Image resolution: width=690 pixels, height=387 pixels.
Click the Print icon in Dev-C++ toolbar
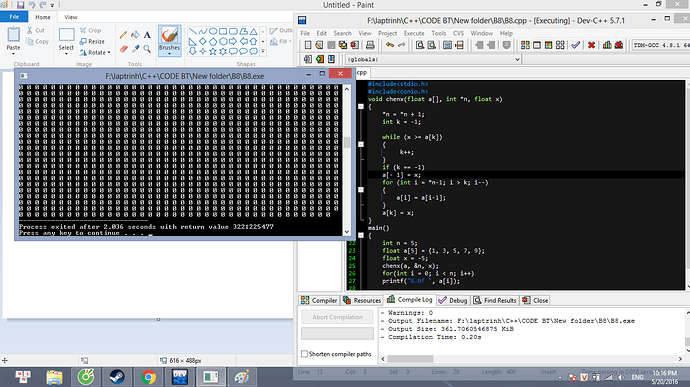point(370,45)
